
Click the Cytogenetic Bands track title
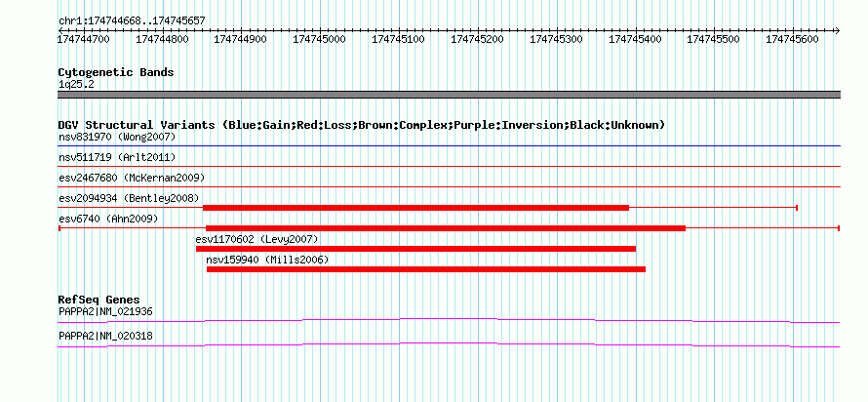tap(116, 72)
